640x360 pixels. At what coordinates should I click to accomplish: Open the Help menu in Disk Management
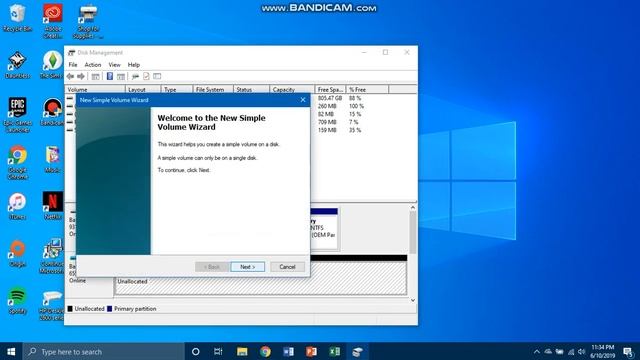point(133,65)
